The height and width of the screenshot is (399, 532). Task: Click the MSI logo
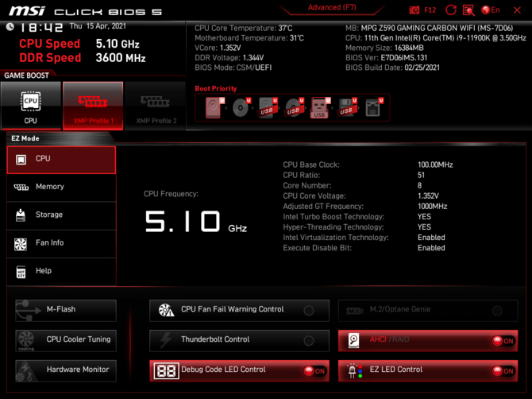point(27,11)
